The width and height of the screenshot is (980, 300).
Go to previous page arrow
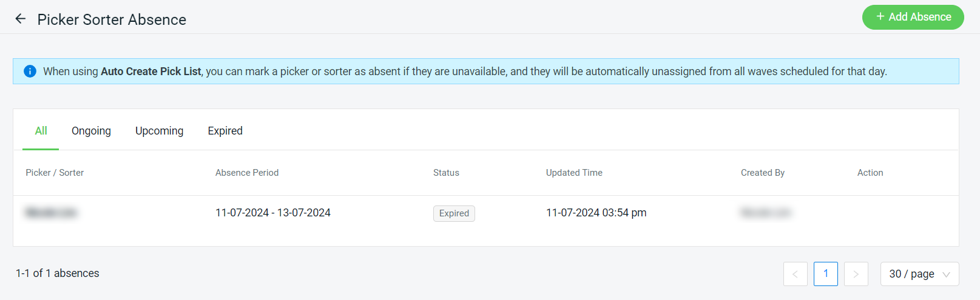pos(795,274)
